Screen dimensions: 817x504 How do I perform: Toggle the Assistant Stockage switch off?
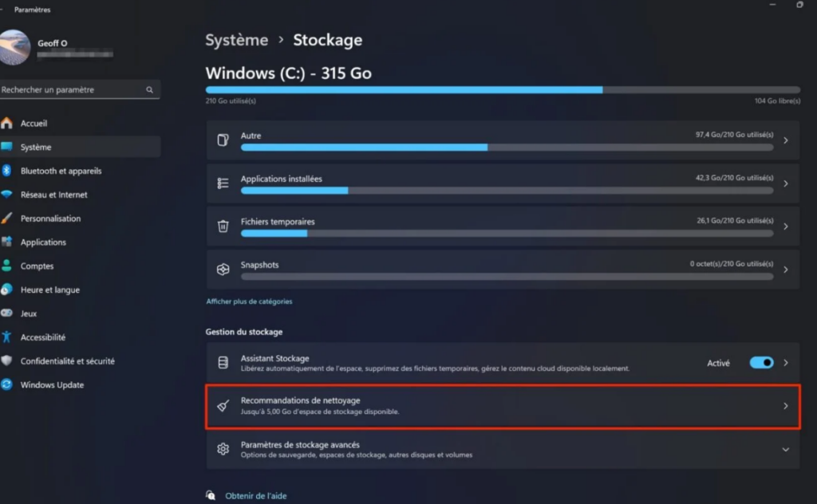tap(761, 363)
